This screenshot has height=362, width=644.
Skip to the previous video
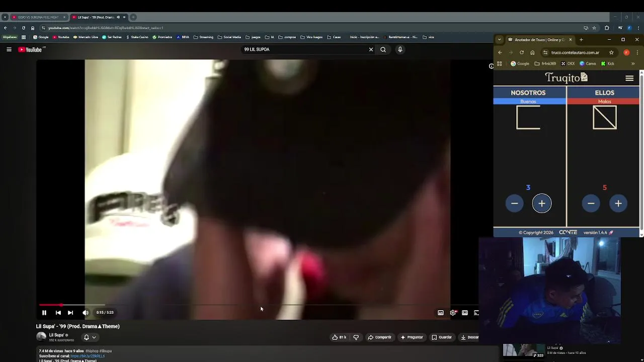click(58, 313)
